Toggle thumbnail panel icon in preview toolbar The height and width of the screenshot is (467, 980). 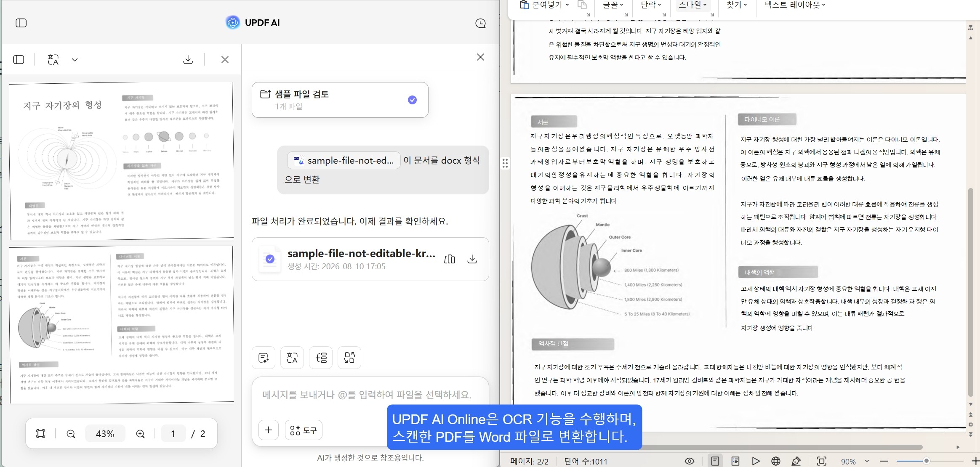19,60
